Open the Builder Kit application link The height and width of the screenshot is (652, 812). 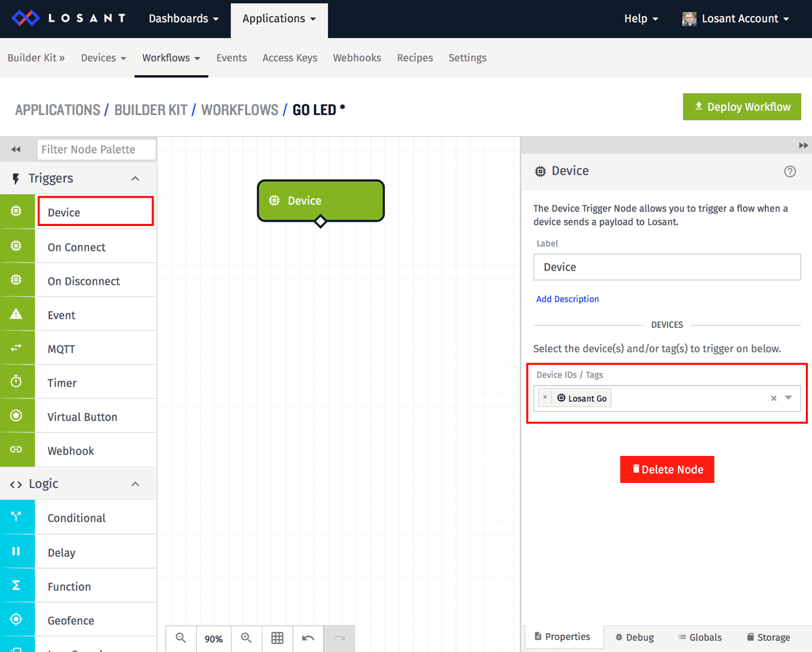pos(36,57)
